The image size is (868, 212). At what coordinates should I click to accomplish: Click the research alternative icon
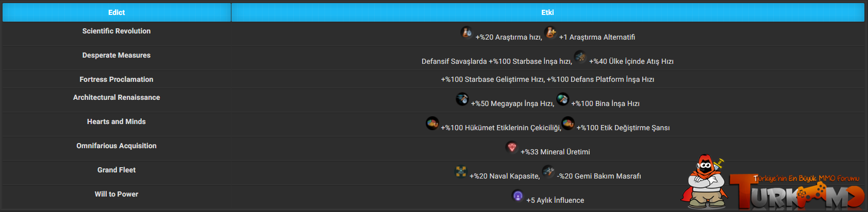click(x=550, y=32)
